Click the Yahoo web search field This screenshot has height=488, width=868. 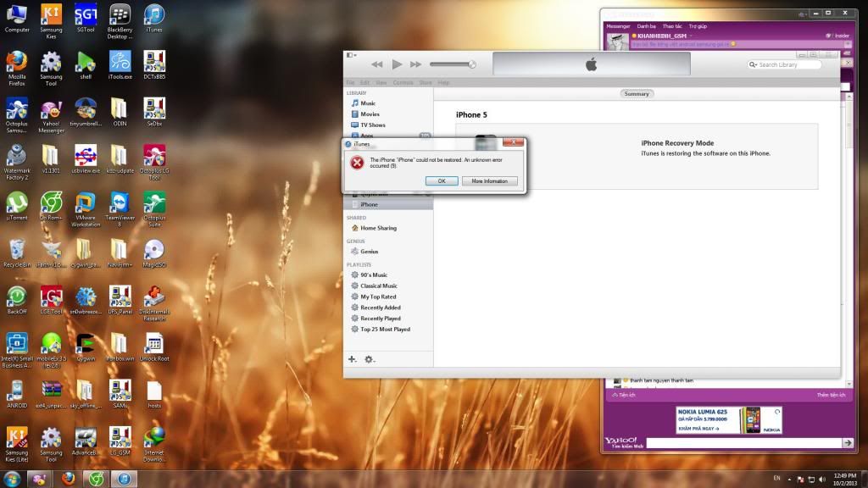pyautogui.click(x=744, y=442)
